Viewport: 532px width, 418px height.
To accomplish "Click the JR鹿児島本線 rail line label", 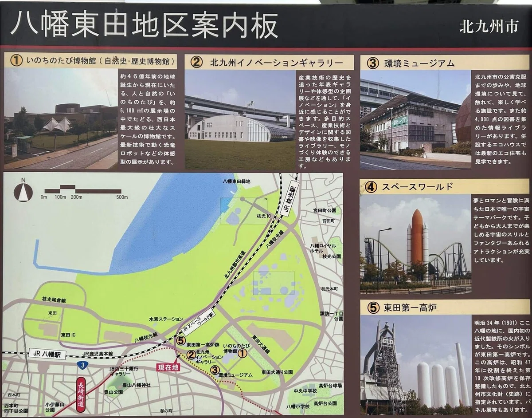I will 98,354.
